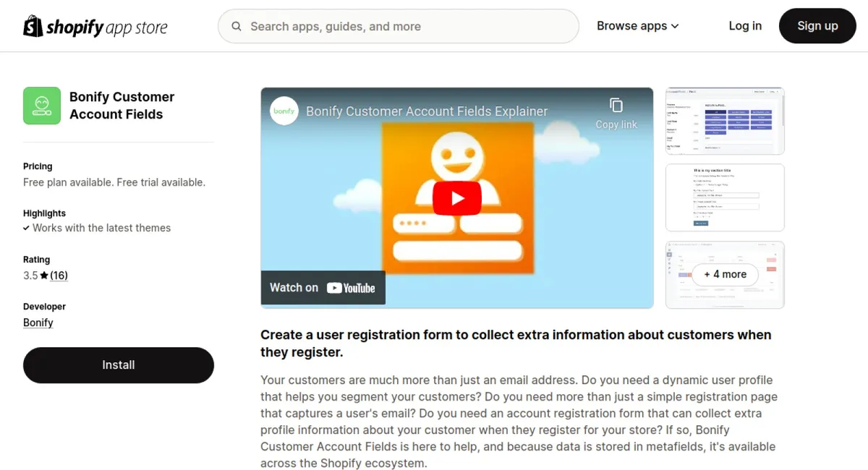Expand the Browse apps dropdown

pos(637,26)
